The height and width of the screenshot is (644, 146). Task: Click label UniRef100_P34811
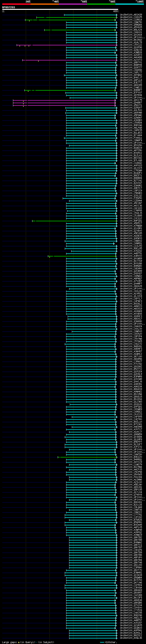[x=131, y=138]
